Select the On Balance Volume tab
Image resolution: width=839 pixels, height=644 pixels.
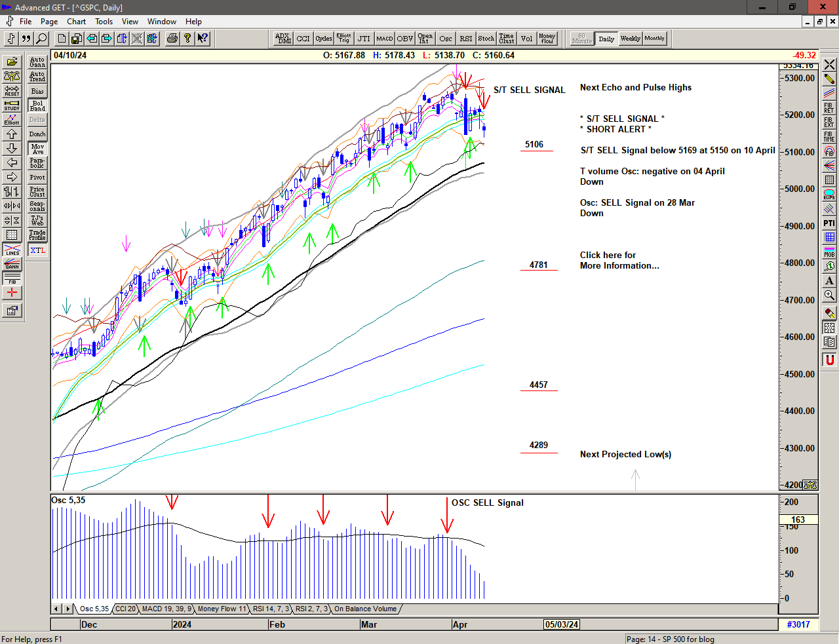coord(365,609)
